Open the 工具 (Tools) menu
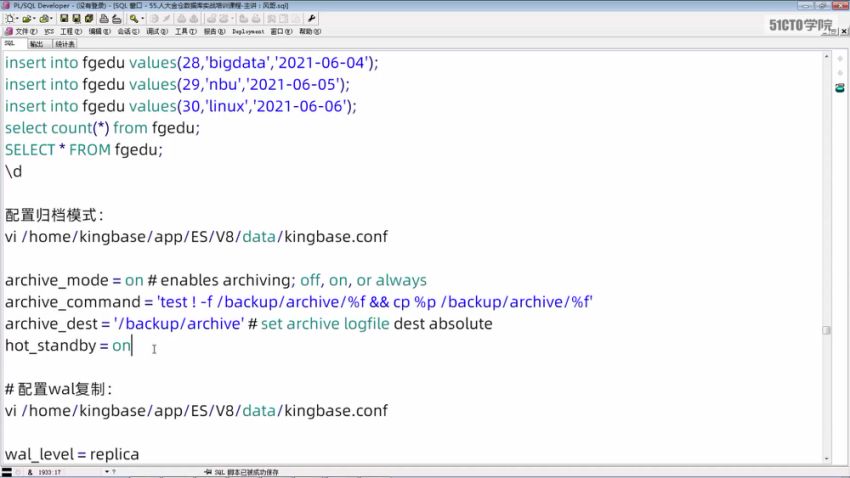The image size is (850, 478). click(x=181, y=31)
